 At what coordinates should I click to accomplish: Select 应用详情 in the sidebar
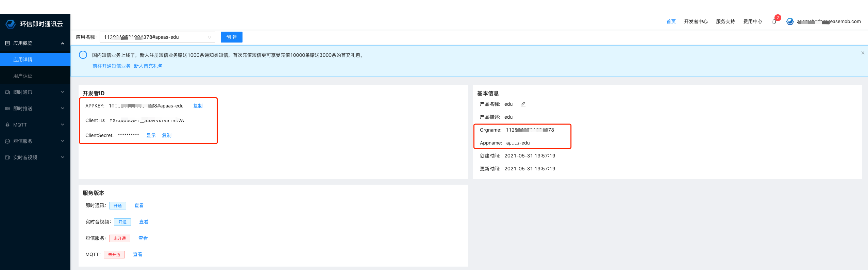click(35, 60)
